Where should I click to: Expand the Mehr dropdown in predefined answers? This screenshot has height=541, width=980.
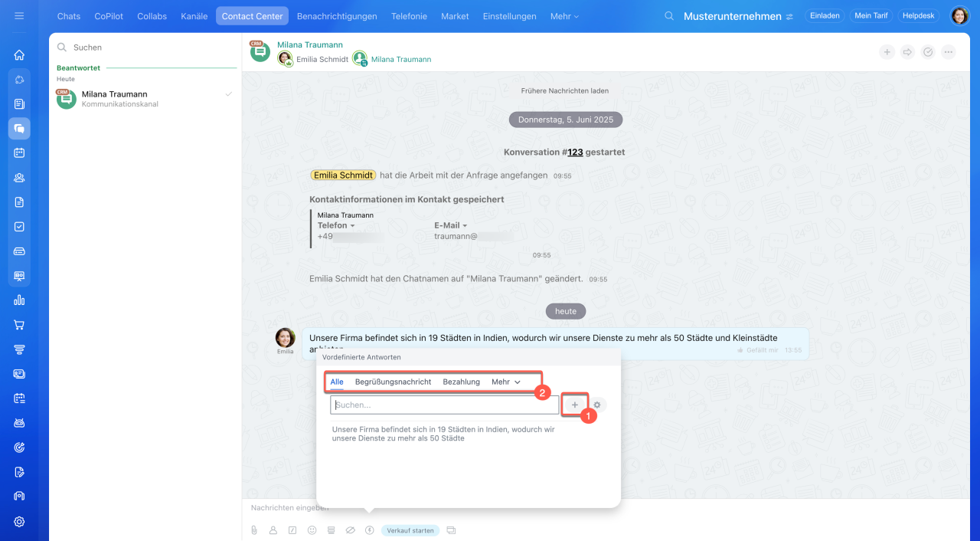pyautogui.click(x=506, y=382)
